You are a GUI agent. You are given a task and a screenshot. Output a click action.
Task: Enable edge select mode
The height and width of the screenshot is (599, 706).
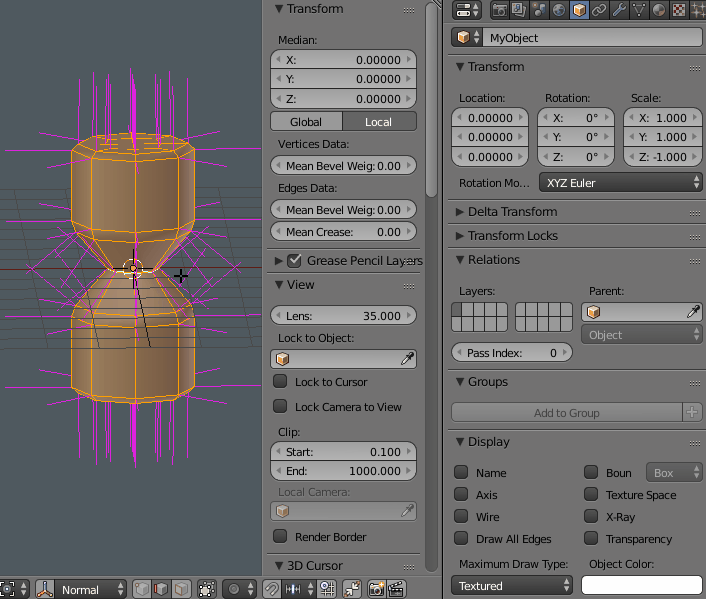tap(161, 589)
